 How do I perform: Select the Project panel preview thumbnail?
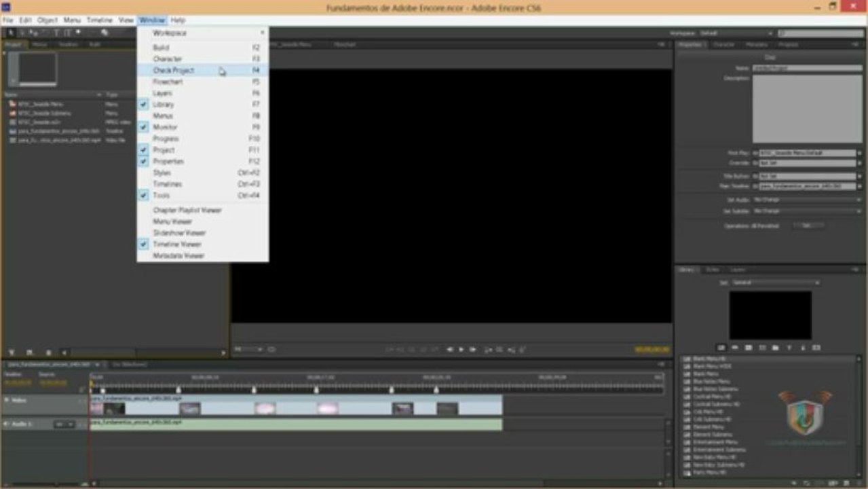pos(37,69)
